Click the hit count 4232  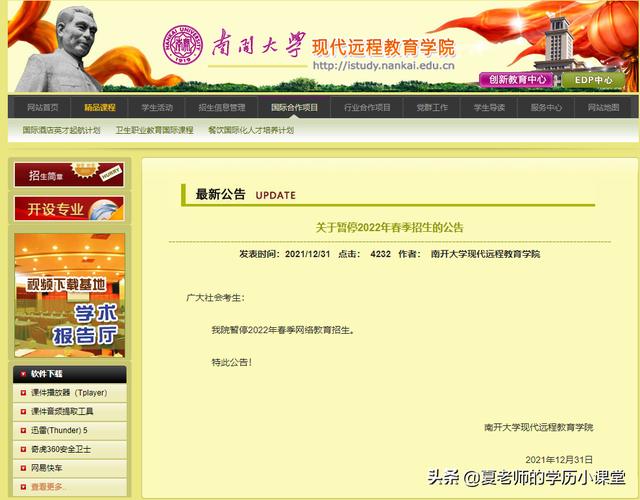pyautogui.click(x=380, y=254)
